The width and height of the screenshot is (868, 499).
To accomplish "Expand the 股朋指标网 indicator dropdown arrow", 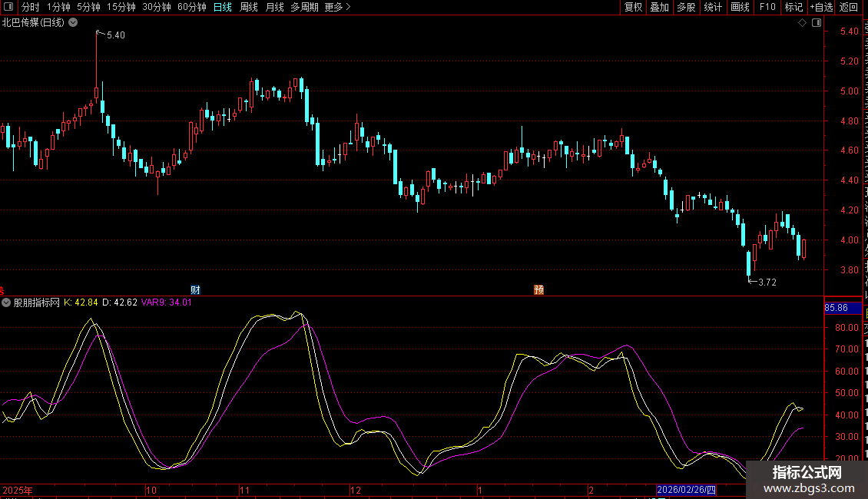I will (x=6, y=302).
